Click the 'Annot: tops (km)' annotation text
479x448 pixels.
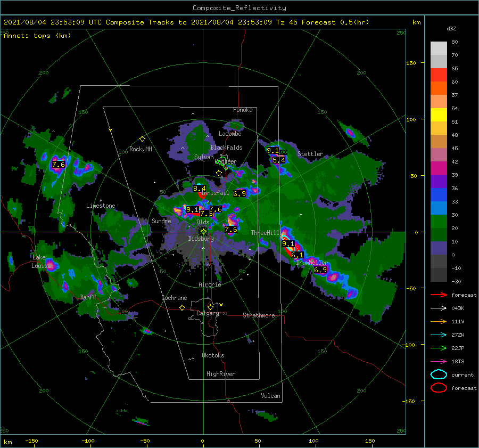[x=37, y=36]
